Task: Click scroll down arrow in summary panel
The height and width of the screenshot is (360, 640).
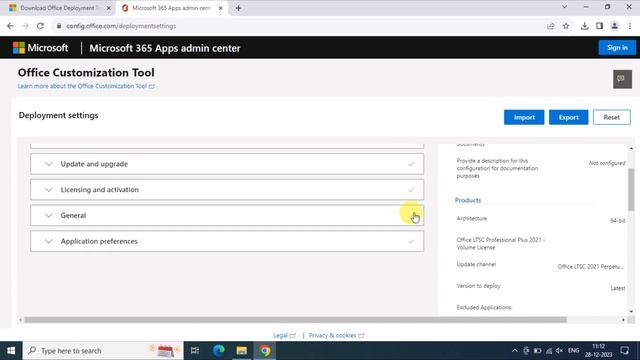Action: click(x=631, y=311)
